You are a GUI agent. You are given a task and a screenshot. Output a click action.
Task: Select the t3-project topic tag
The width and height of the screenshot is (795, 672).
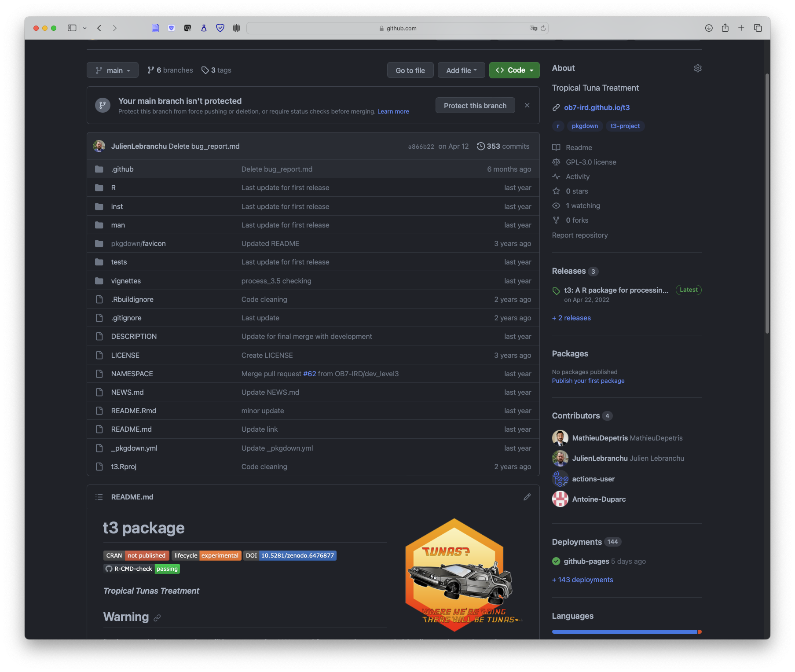click(x=625, y=126)
